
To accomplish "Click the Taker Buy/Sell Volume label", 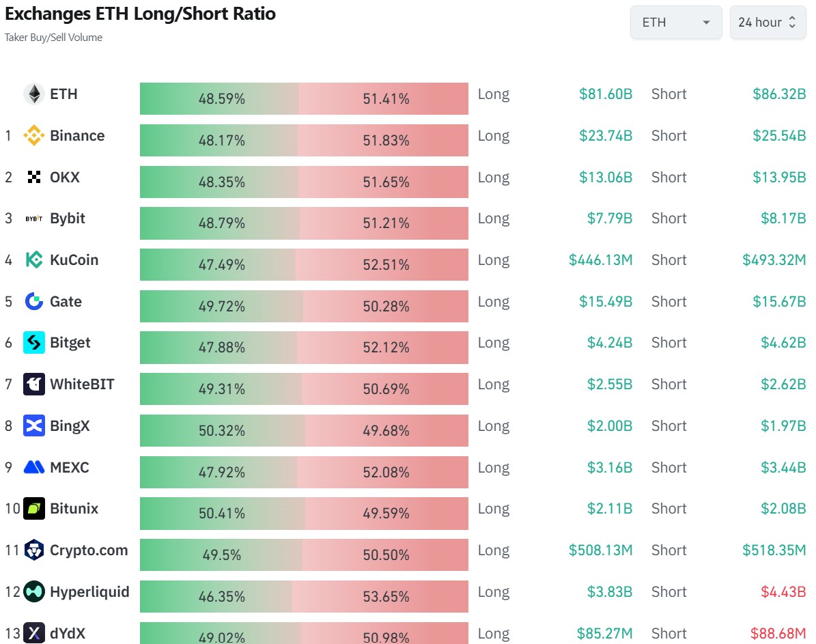I will pyautogui.click(x=53, y=38).
